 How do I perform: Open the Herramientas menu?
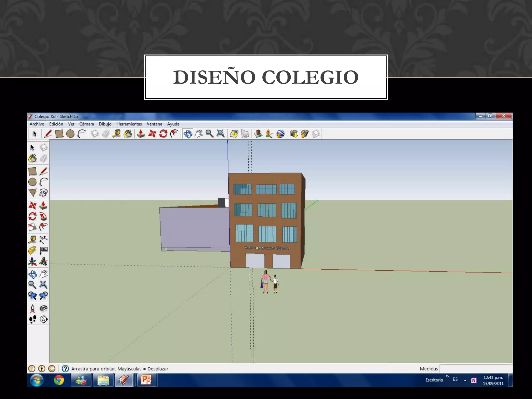[129, 124]
